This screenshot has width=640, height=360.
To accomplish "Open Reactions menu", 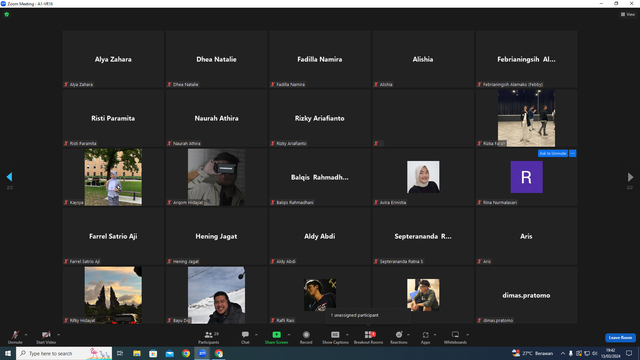I will (x=399, y=337).
